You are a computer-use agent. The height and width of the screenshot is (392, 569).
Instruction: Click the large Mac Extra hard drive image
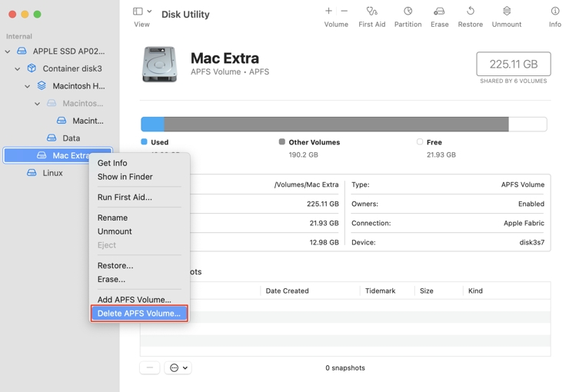[159, 65]
